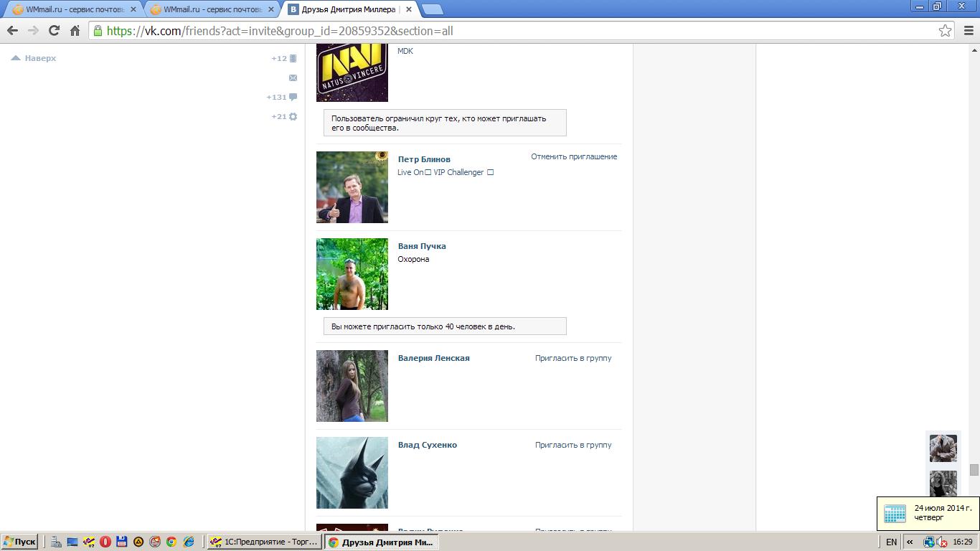Open the +131 comments bubble icon
980x551 pixels.
point(282,97)
